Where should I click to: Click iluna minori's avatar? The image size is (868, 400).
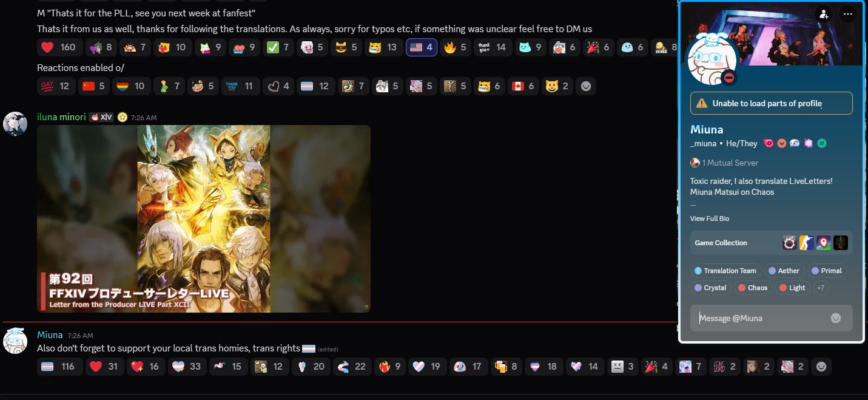(x=15, y=123)
